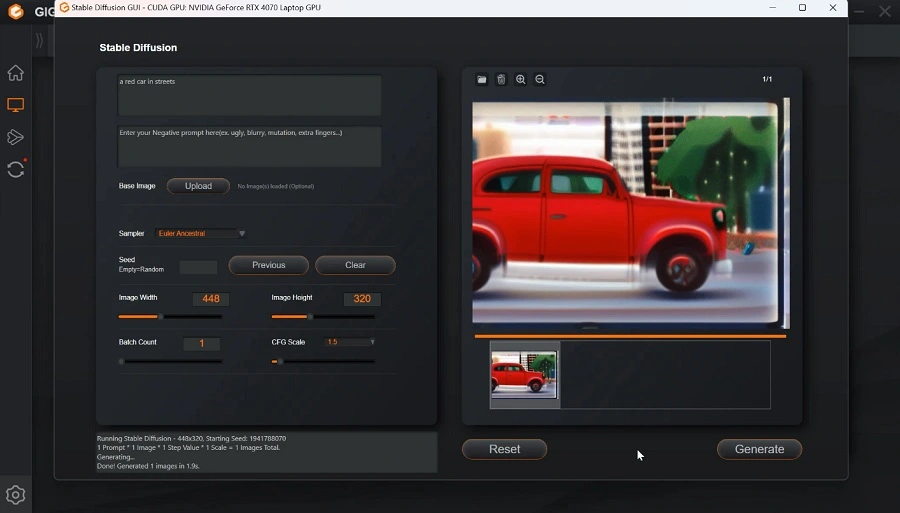Select the monitor icon in sidebar
900x513 pixels.
click(15, 105)
